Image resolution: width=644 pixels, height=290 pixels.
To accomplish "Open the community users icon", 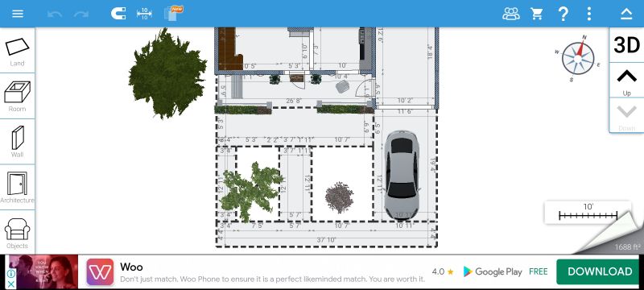I will 511,14.
